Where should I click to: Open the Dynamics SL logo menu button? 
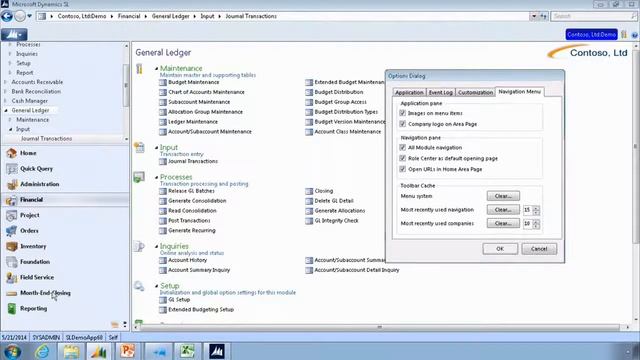[14, 35]
